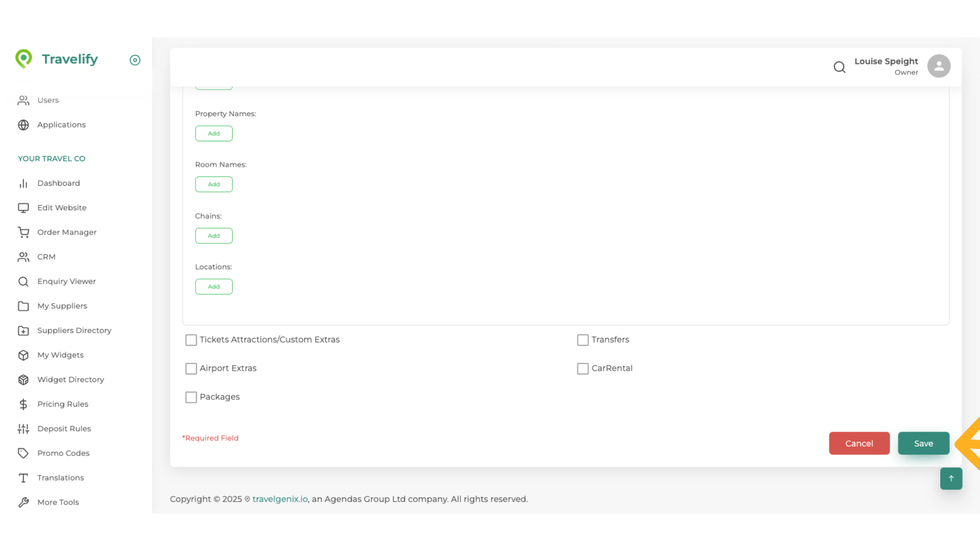Check the Transfers checkbox
This screenshot has width=980, height=551.
(x=582, y=340)
